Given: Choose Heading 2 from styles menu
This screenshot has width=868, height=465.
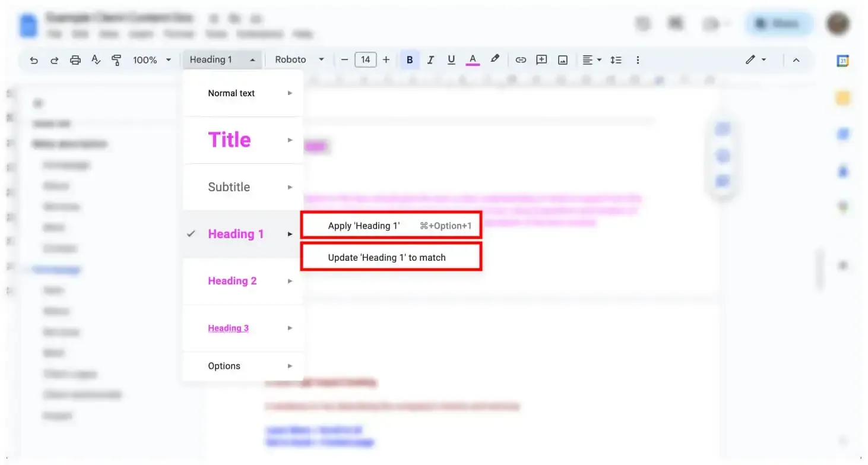Looking at the screenshot, I should tap(232, 281).
